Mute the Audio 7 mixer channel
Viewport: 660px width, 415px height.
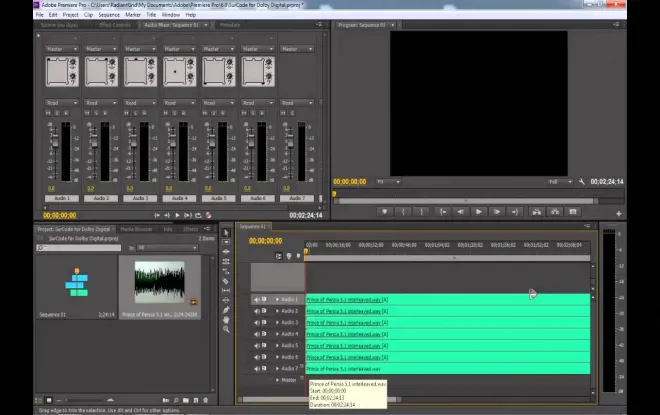pos(283,113)
